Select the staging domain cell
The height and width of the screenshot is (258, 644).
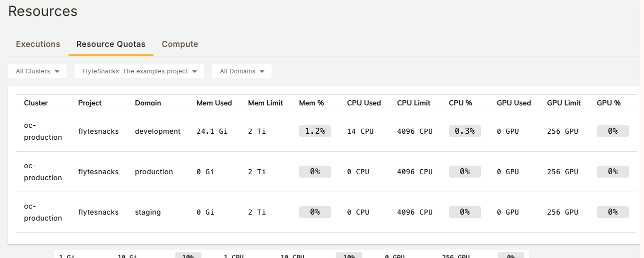coord(148,212)
